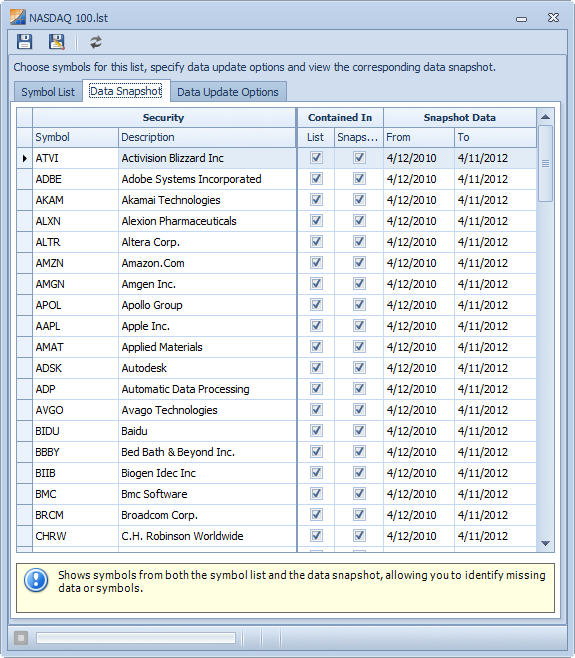
Task: Click the From date for BRCM
Action: pos(419,515)
